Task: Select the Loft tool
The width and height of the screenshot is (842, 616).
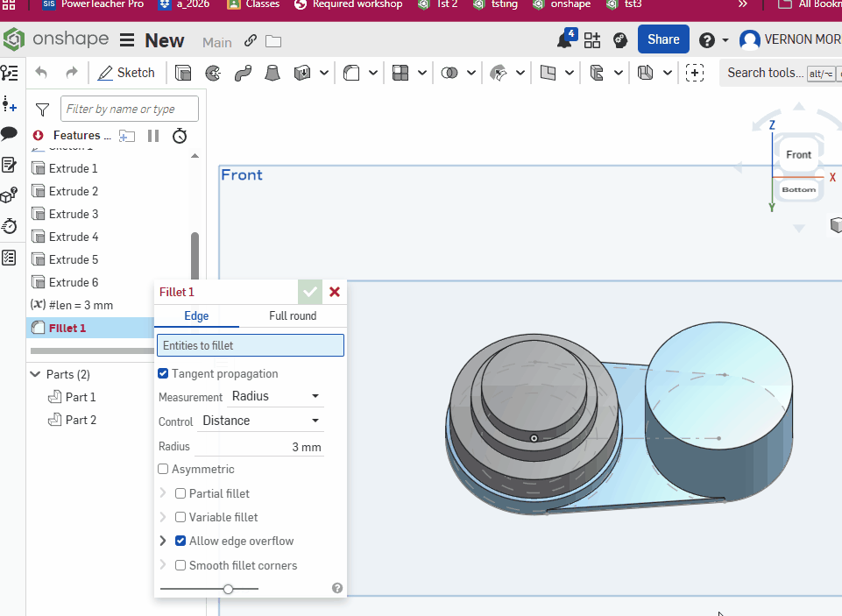Action: click(x=272, y=73)
